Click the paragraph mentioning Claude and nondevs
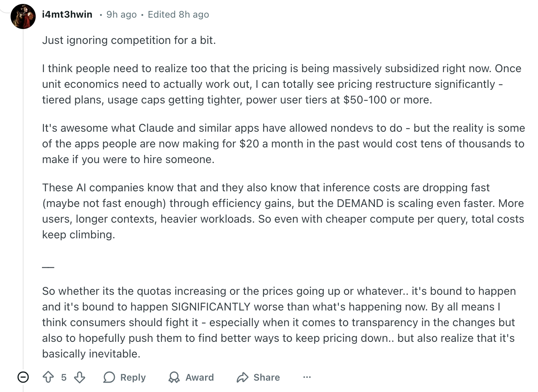 283,143
